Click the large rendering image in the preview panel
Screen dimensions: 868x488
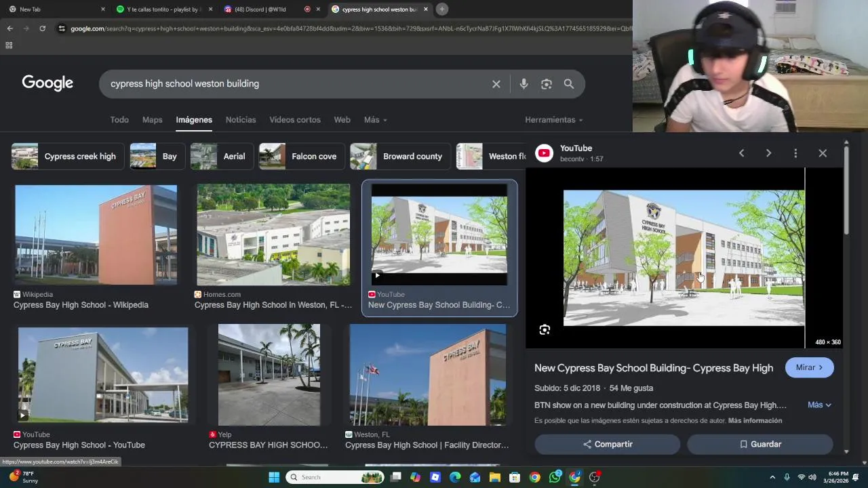point(684,258)
